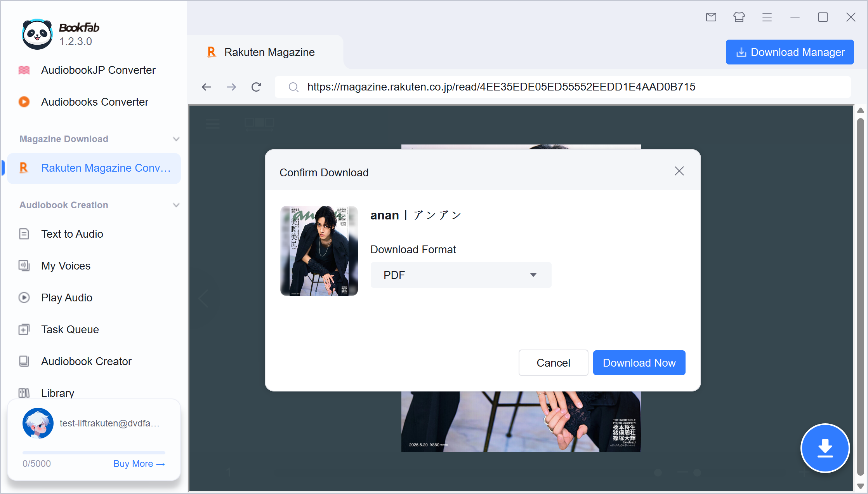Open Play Audio

(94, 297)
